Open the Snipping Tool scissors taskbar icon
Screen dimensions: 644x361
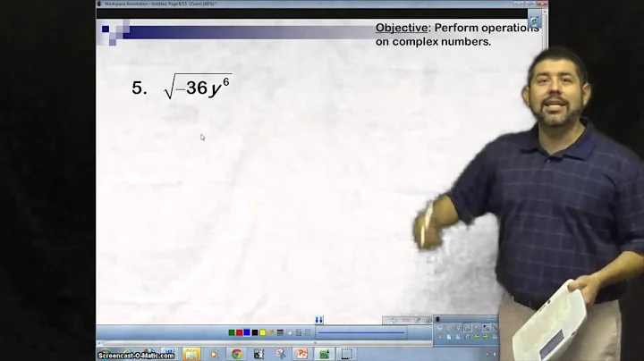(281, 354)
